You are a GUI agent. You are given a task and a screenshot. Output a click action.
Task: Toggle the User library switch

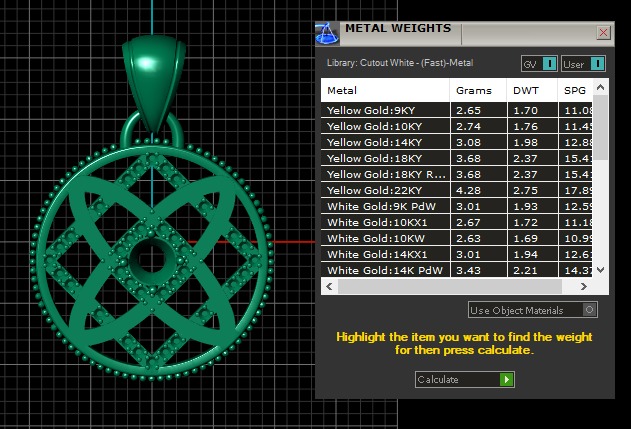[583, 64]
